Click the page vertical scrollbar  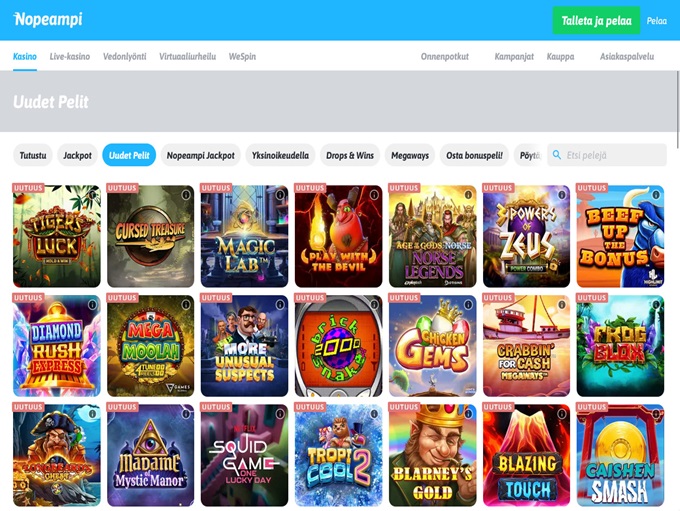coord(678,110)
